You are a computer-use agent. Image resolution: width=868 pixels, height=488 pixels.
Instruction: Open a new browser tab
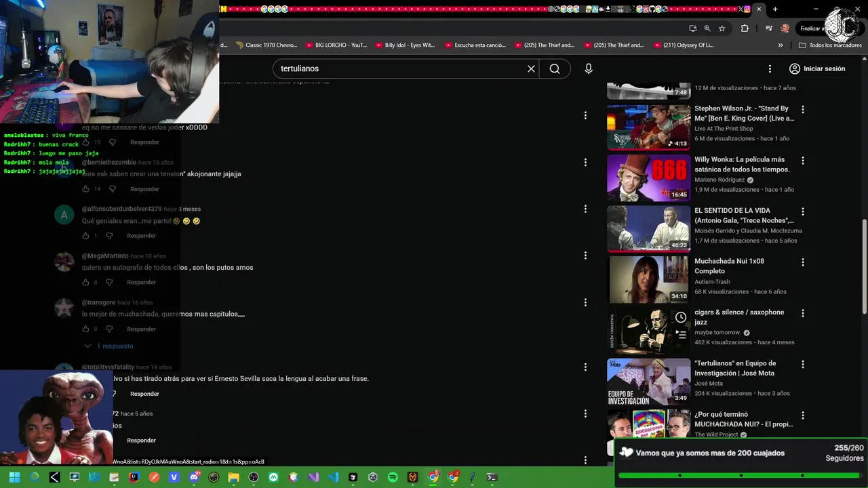(775, 9)
